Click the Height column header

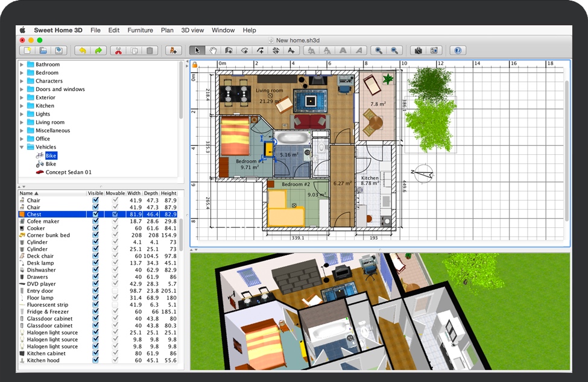point(168,193)
